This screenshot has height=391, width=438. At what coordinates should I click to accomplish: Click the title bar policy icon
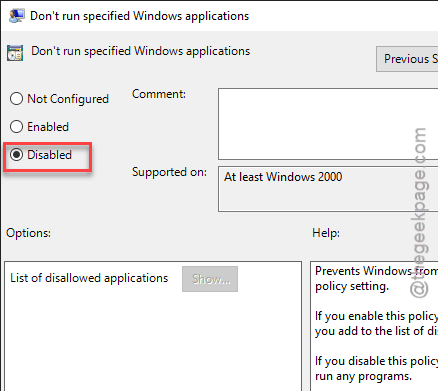click(17, 16)
